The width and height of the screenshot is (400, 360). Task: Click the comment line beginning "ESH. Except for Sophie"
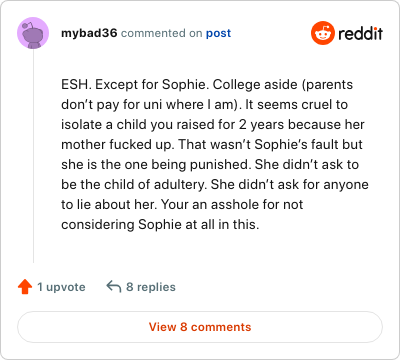pos(207,84)
